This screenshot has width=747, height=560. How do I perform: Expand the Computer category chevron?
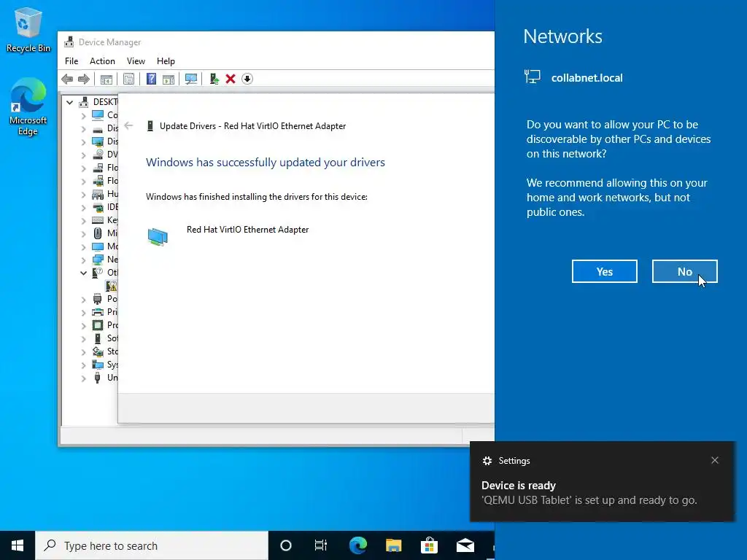(83, 115)
